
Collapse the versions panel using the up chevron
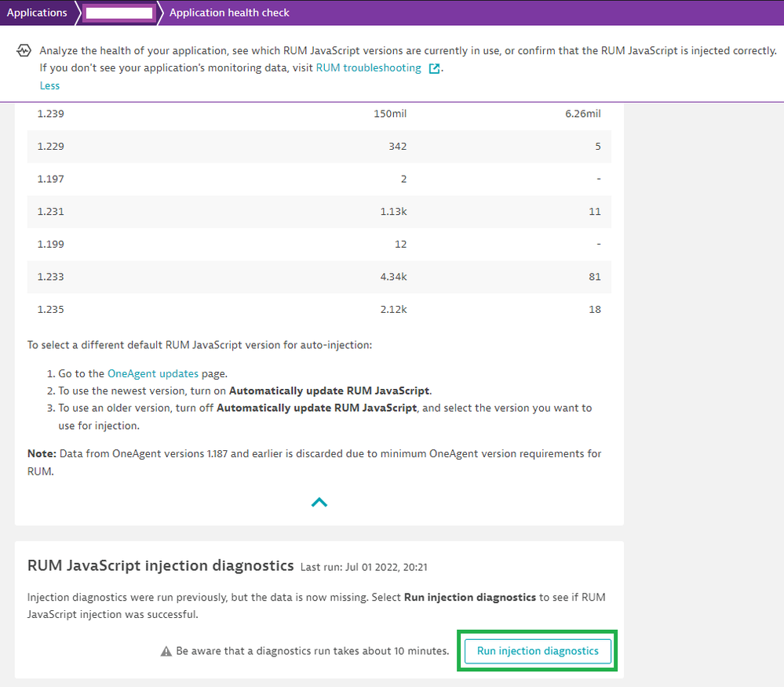(319, 503)
